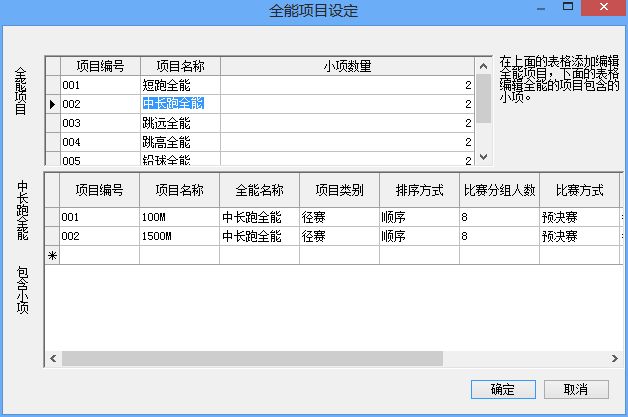Select cell 铅球全能

click(180, 159)
